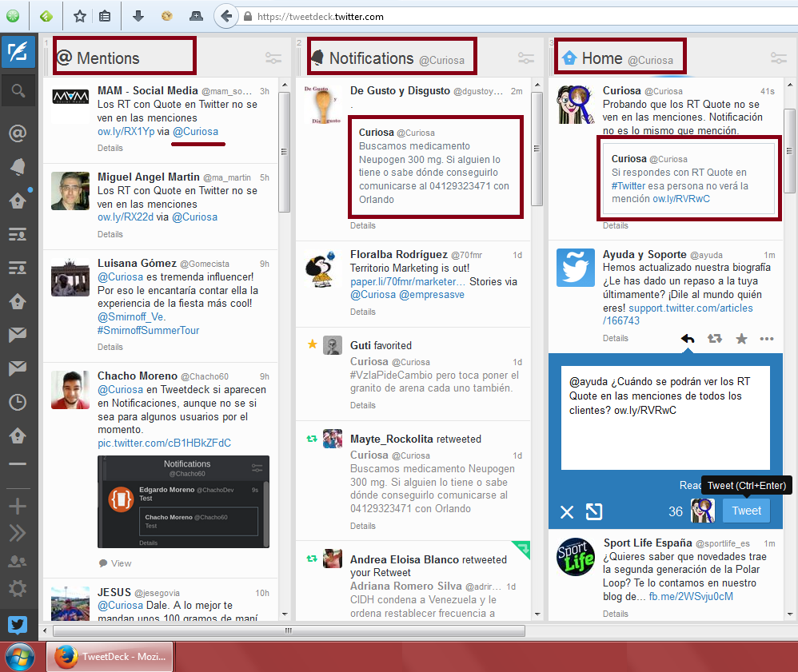Screen dimensions: 798x672
Task: Click the Add column plus icon
Action: (18, 506)
